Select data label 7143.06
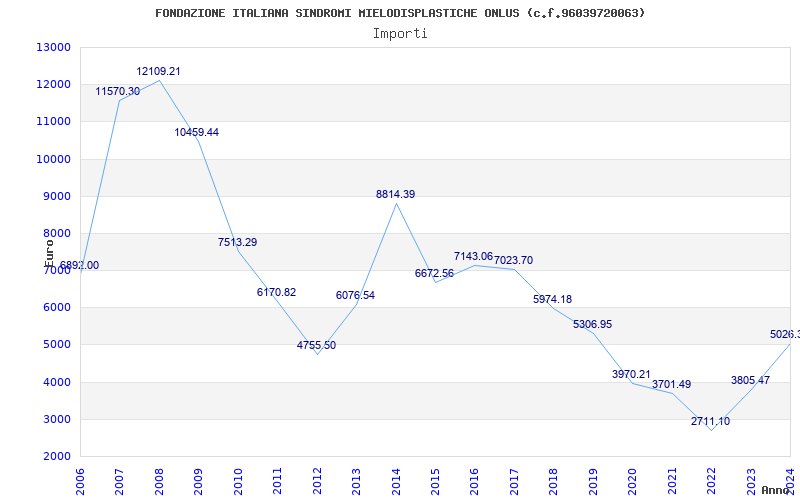The width and height of the screenshot is (800, 500). click(x=473, y=256)
